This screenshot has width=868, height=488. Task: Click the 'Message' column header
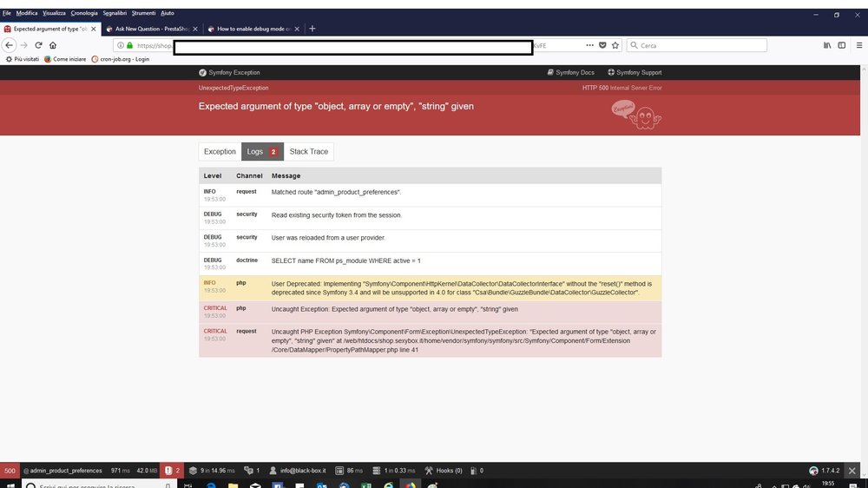click(x=286, y=175)
